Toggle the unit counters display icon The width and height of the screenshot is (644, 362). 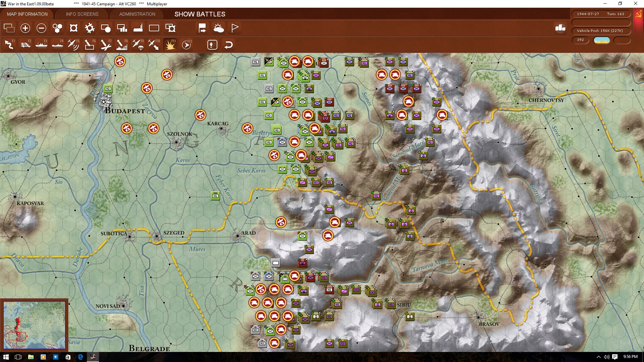point(9,28)
